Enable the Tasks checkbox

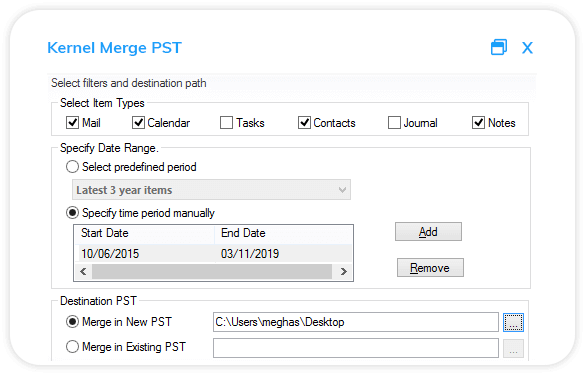(x=226, y=122)
